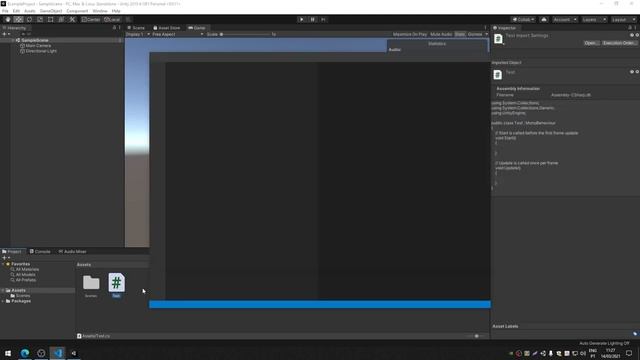Toggle Mute Audio in Game view
Image resolution: width=640 pixels, height=360 pixels.
pyautogui.click(x=441, y=34)
